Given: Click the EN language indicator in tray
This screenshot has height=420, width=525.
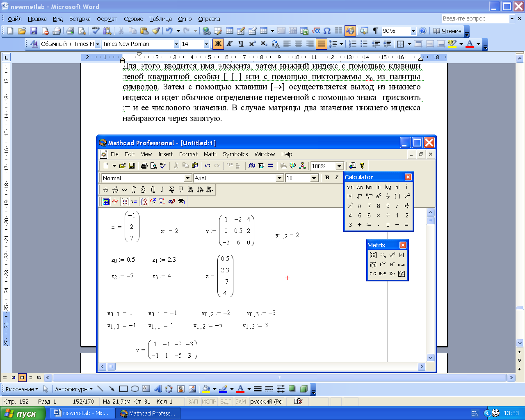Looking at the screenshot, I should 475,413.
